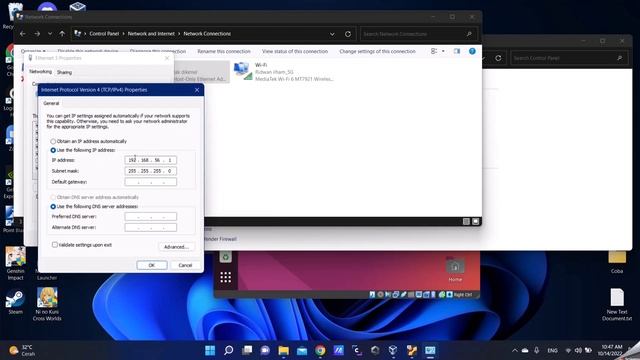
Task: Open Ni no Kuni Cross Worlds shortcut
Action: pos(47,304)
